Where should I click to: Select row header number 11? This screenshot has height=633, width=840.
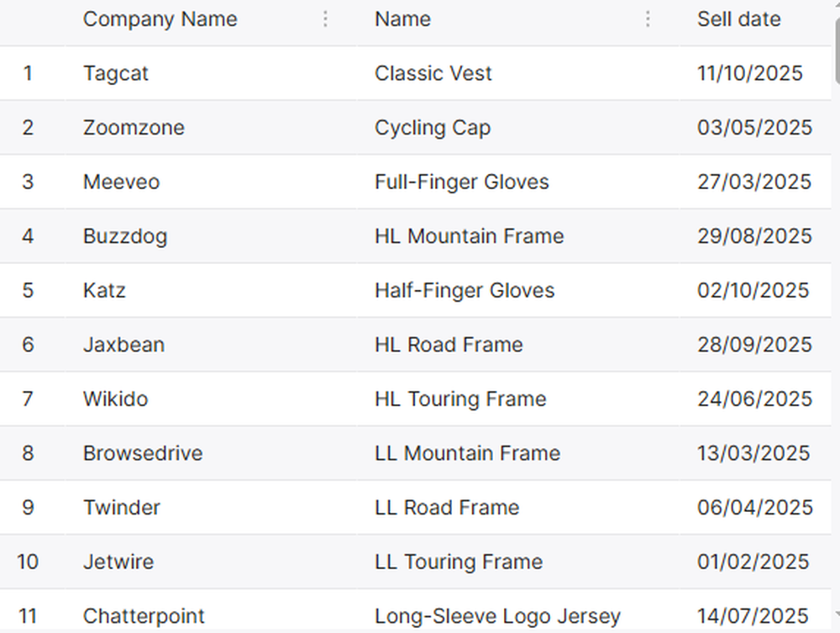tap(29, 615)
